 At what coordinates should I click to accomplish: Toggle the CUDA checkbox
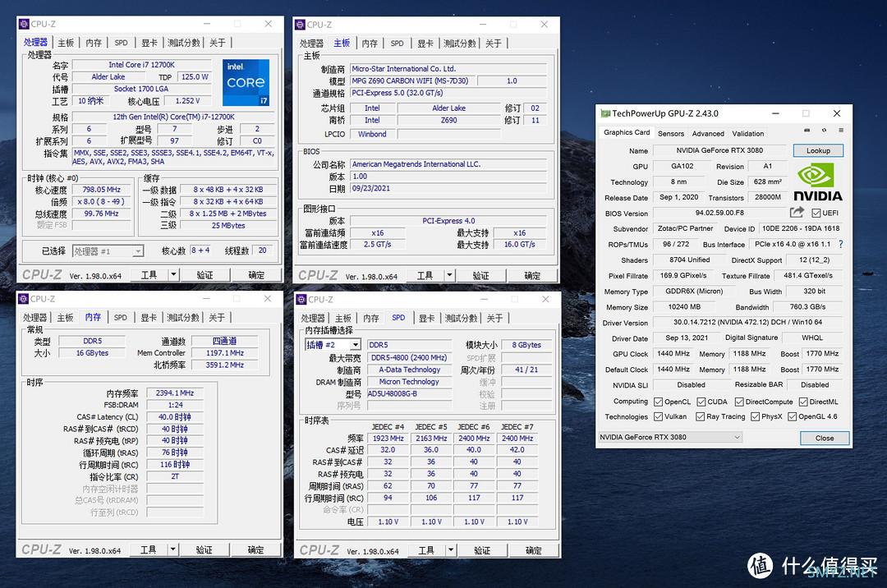pos(701,402)
